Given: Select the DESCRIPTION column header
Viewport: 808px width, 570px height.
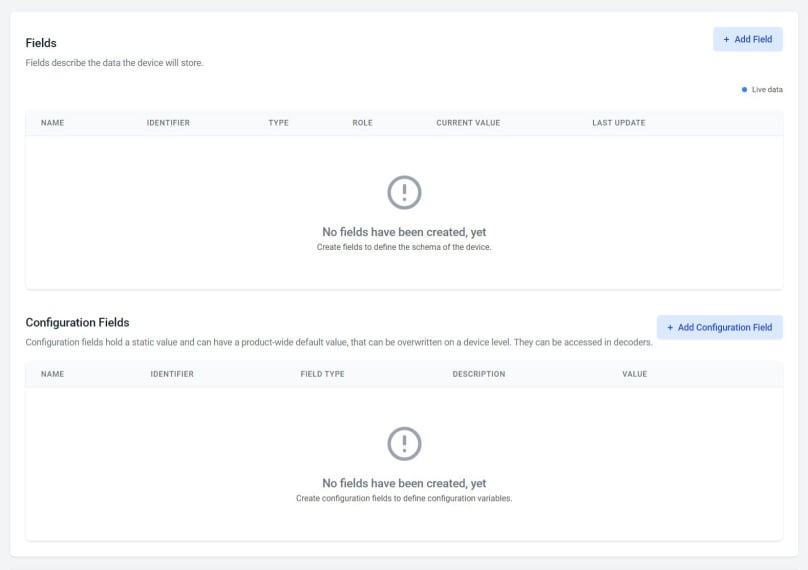Looking at the screenshot, I should 478,374.
